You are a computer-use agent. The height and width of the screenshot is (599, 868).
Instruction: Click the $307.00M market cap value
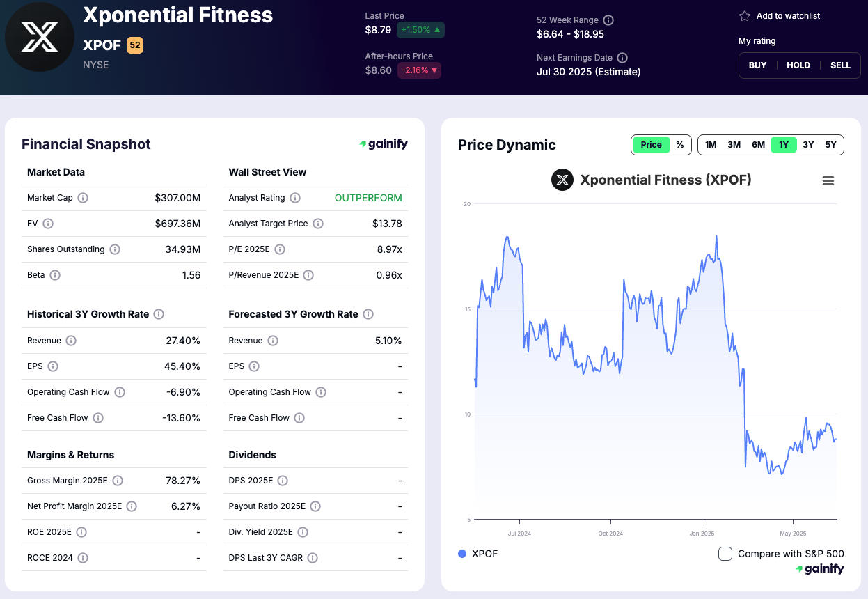(x=177, y=198)
